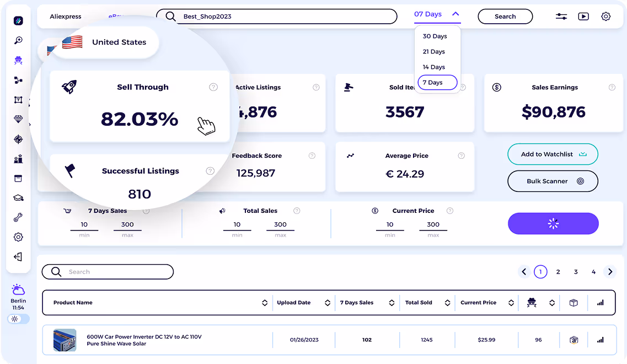Sort by Upload Date column arrows
Image resolution: width=627 pixels, height=364 pixels.
(x=328, y=303)
